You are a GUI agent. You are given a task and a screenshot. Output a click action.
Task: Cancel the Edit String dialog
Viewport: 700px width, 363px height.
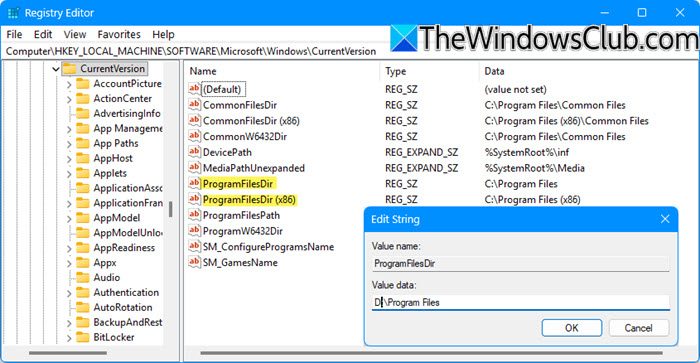[x=638, y=328]
